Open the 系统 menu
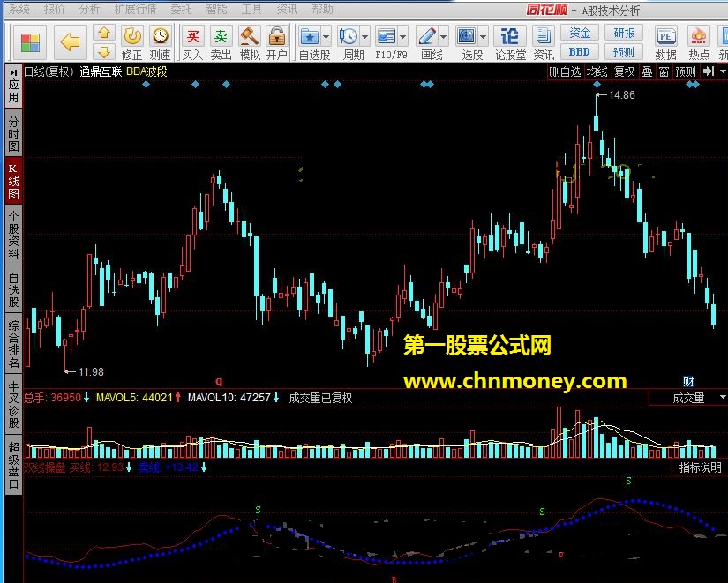 [19, 9]
